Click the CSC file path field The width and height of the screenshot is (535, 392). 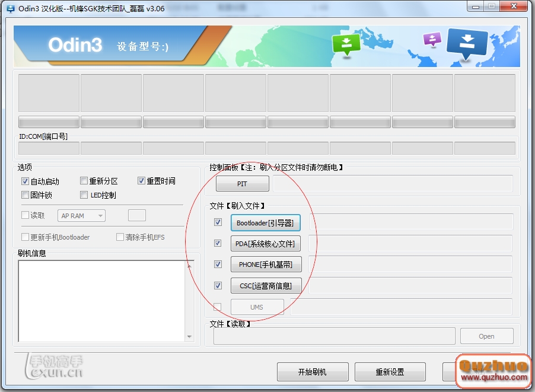pyautogui.click(x=410, y=286)
